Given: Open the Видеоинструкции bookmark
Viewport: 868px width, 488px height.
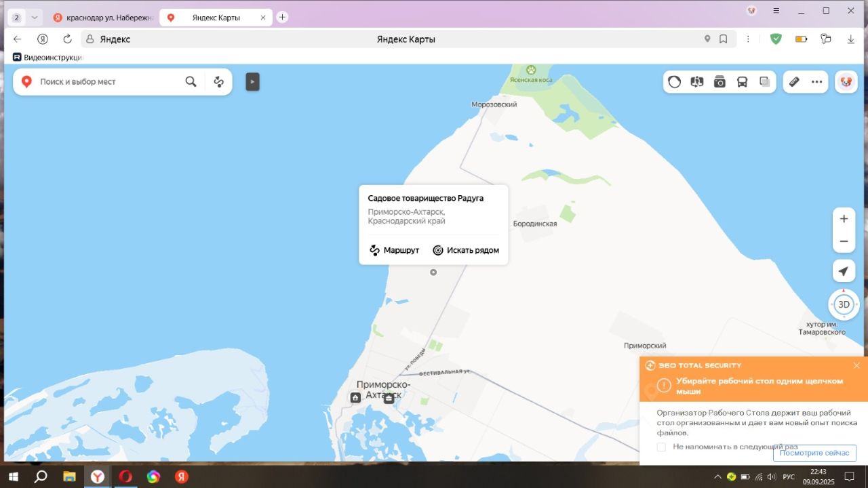Looking at the screenshot, I should pos(47,58).
